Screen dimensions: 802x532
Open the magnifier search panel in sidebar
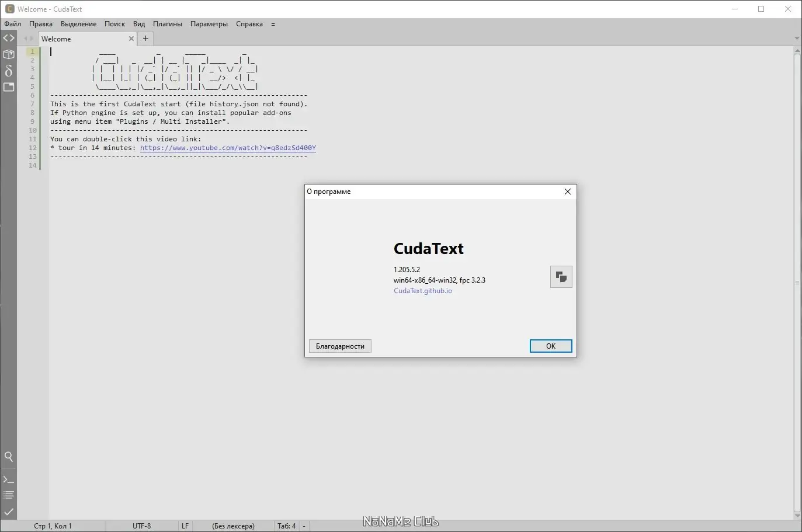[x=9, y=457]
